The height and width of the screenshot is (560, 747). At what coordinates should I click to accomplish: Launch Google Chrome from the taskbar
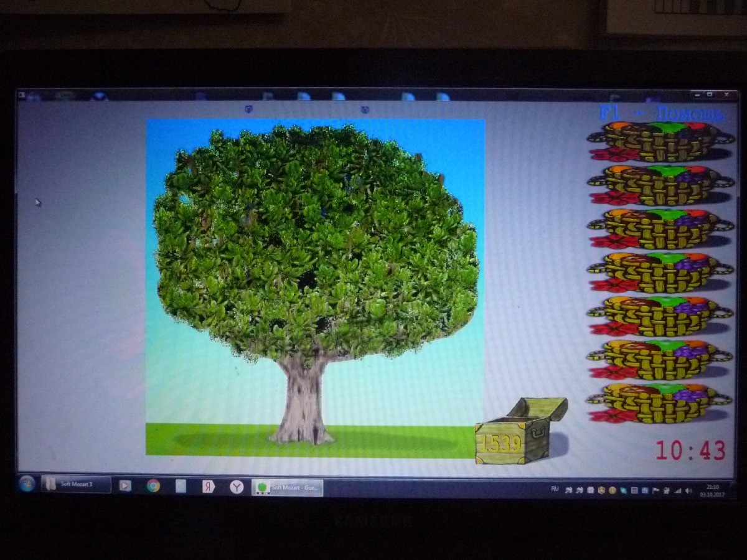153,486
